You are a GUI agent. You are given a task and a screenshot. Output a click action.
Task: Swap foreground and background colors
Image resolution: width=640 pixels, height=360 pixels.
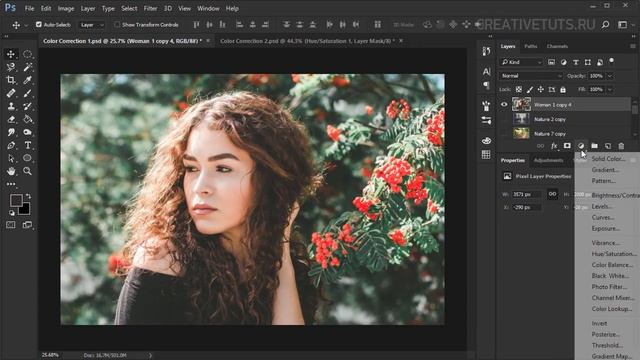pyautogui.click(x=28, y=196)
